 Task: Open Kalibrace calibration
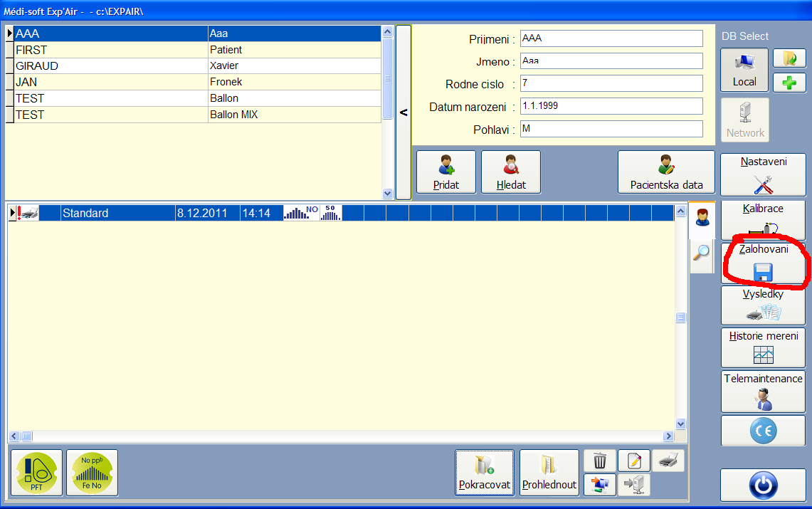tap(764, 219)
